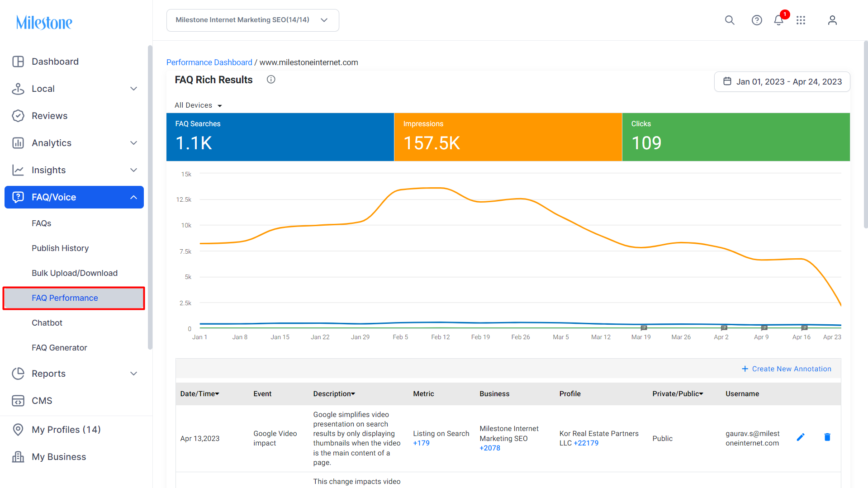Select Publish History in sidebar
This screenshot has width=868, height=488.
[60, 248]
